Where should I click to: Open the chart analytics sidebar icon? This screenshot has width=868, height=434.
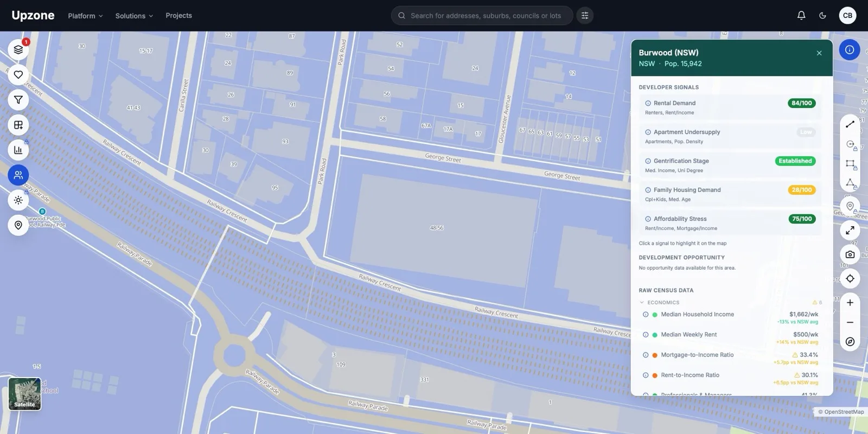[18, 150]
